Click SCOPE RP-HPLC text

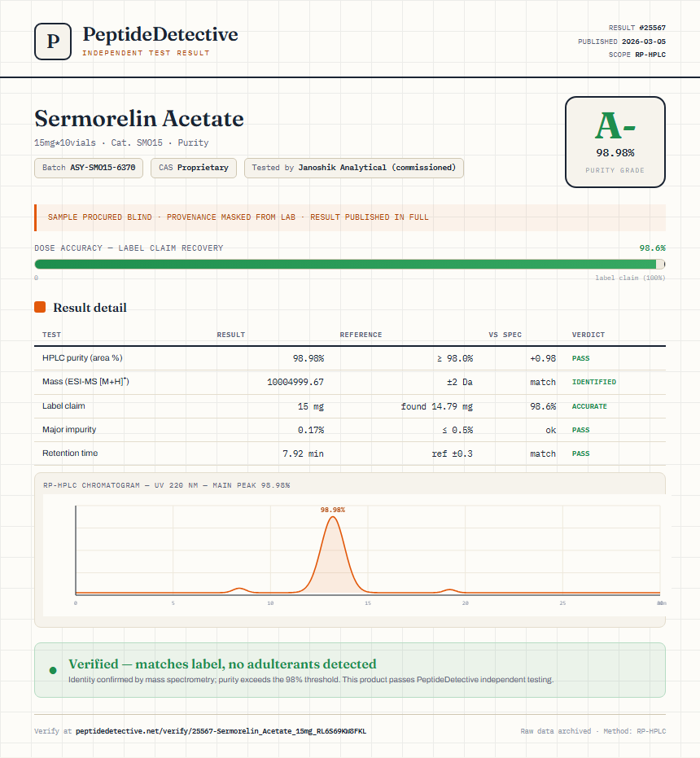[x=637, y=55]
